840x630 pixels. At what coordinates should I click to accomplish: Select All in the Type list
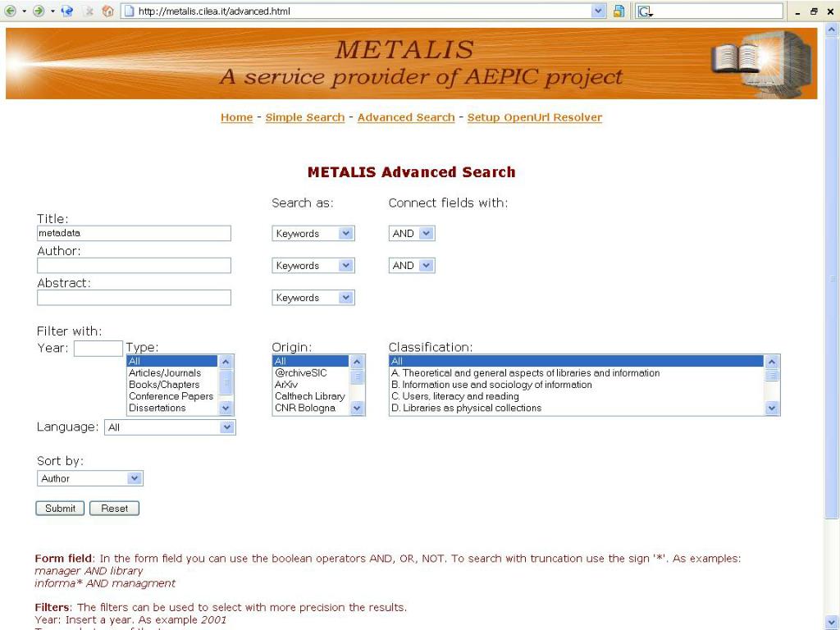pos(172,361)
